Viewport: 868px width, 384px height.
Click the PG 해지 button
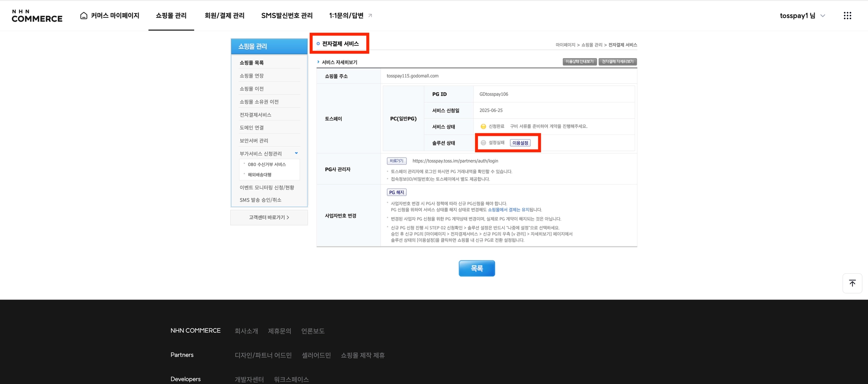coord(397,192)
